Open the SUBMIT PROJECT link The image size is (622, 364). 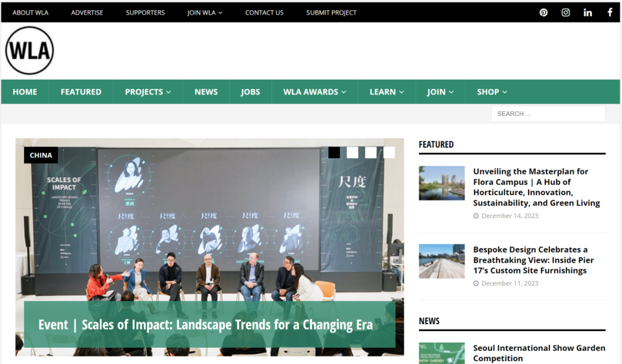(331, 13)
